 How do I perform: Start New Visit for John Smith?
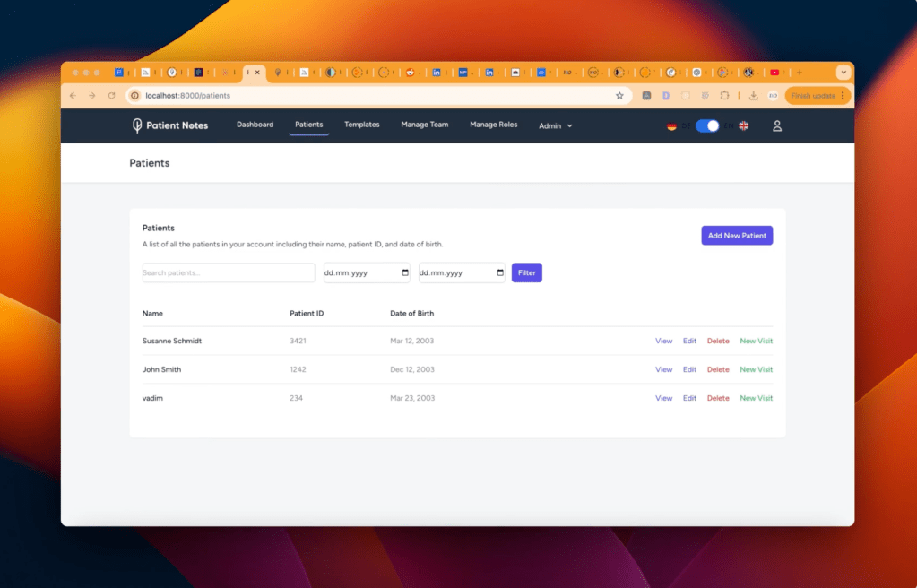coord(757,369)
